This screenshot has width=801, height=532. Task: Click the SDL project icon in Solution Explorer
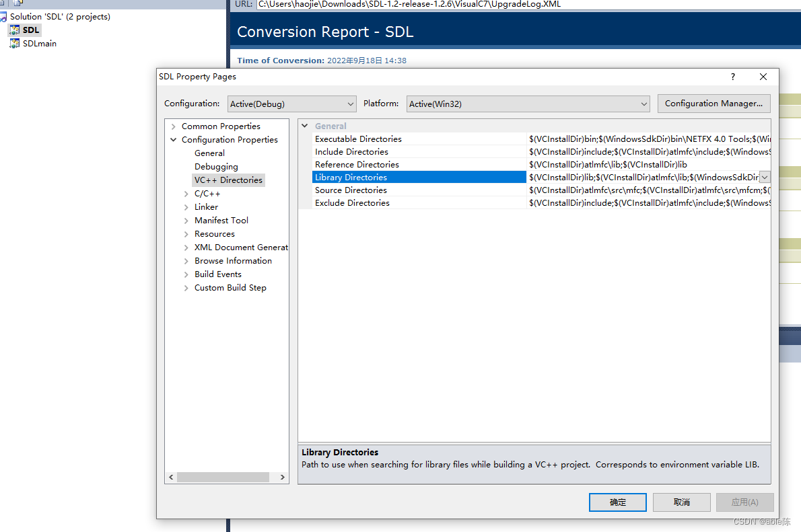point(14,30)
